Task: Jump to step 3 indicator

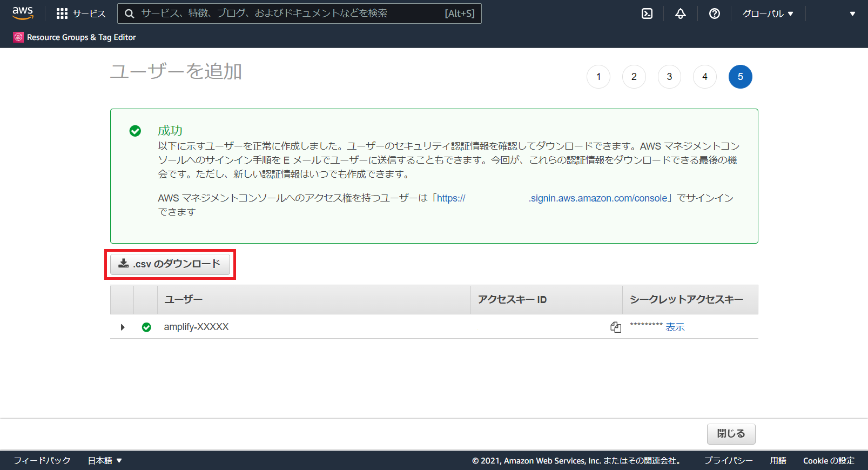Action: [x=669, y=77]
